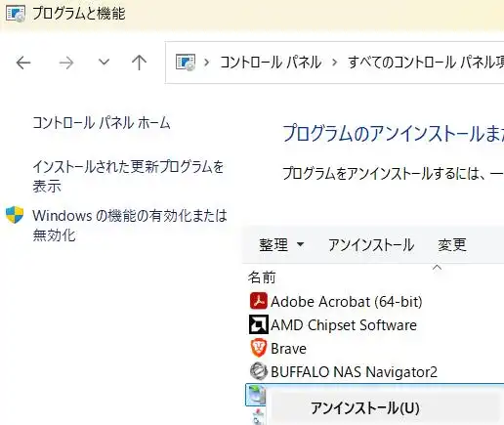The width and height of the screenshot is (504, 425).
Task: Click the selected program's icon in list
Action: [256, 395]
